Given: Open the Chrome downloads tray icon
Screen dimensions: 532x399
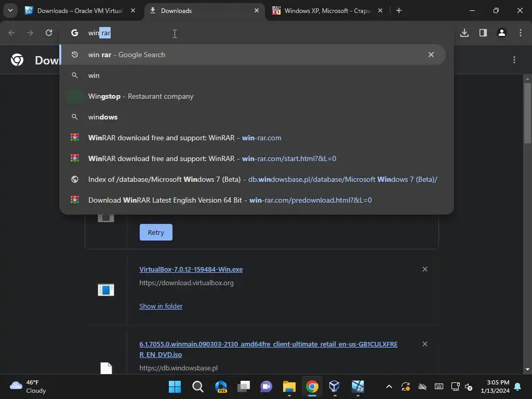Looking at the screenshot, I should [x=464, y=33].
